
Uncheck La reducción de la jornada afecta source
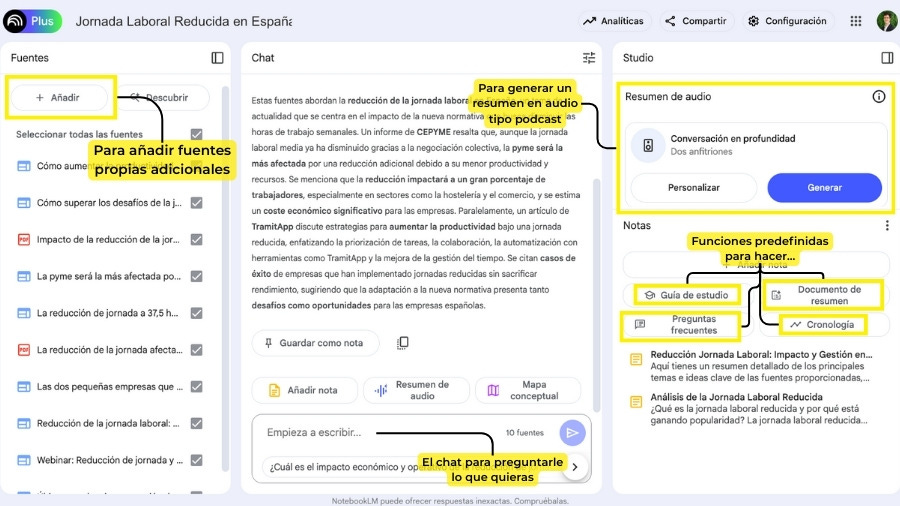pos(197,350)
